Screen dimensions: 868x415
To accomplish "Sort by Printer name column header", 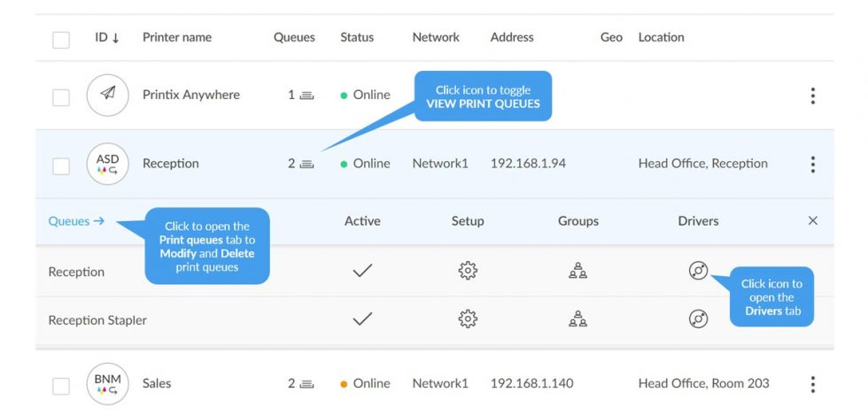I will pyautogui.click(x=177, y=38).
